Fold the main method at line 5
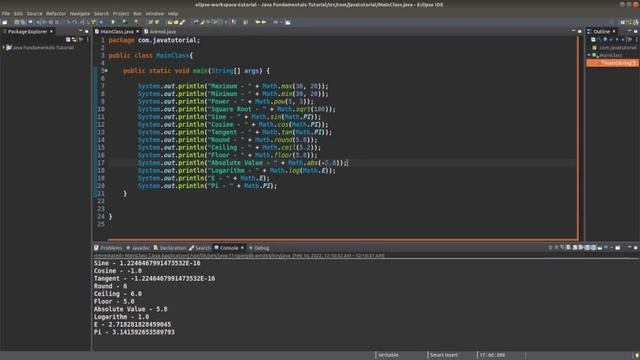Screen dimensions: 640x360 (106, 71)
